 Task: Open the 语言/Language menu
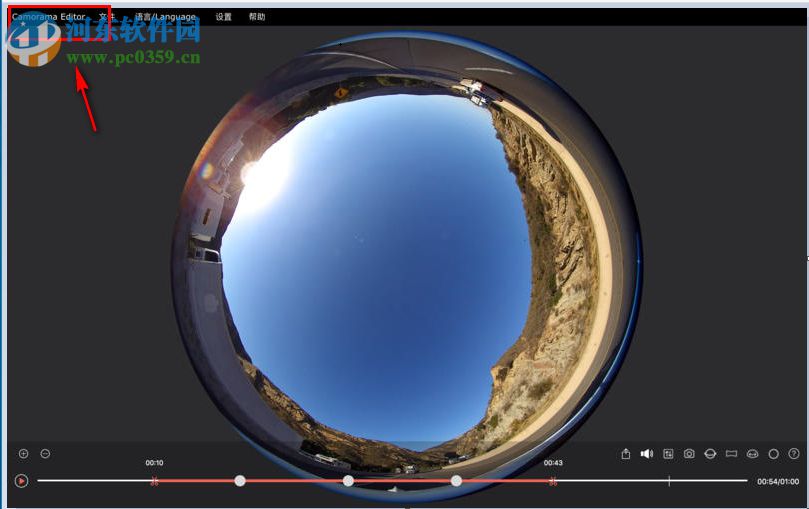pyautogui.click(x=166, y=17)
